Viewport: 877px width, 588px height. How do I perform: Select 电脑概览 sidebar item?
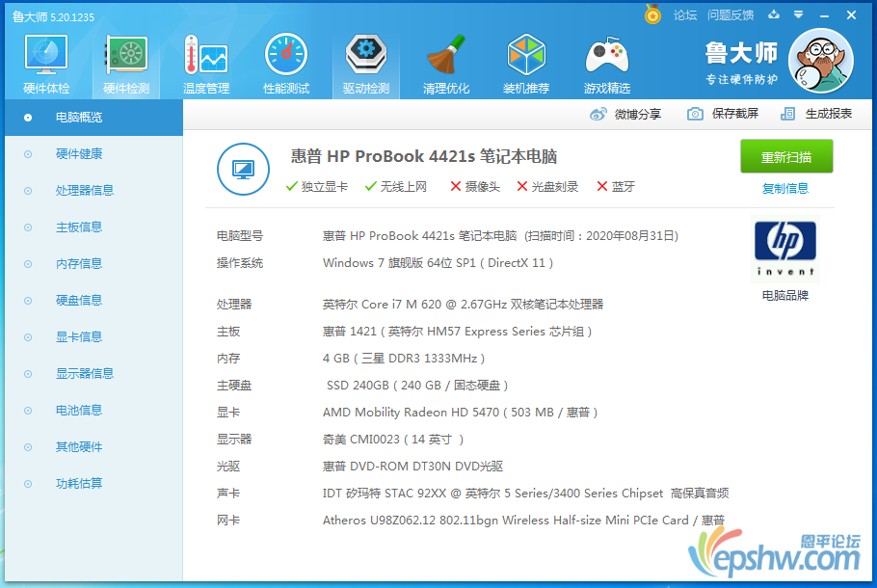(x=94, y=118)
